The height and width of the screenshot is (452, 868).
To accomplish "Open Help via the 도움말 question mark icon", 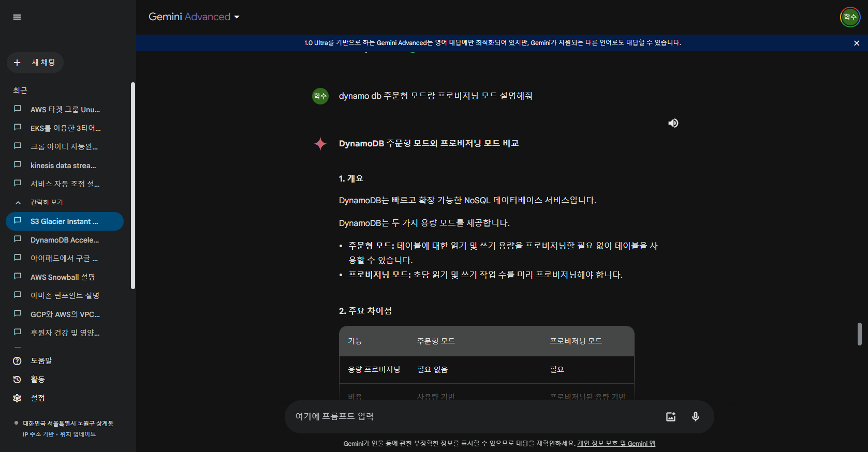I will pyautogui.click(x=17, y=361).
